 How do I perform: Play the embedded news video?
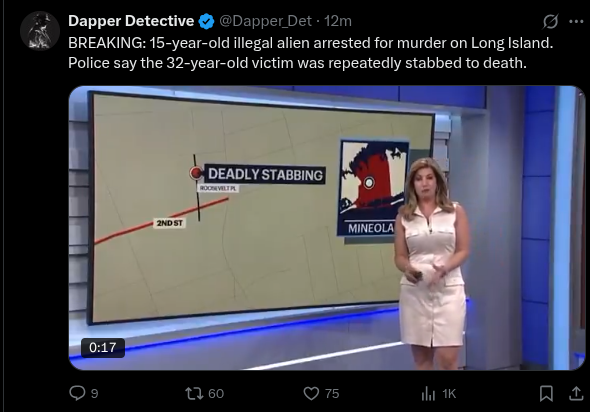pos(327,228)
